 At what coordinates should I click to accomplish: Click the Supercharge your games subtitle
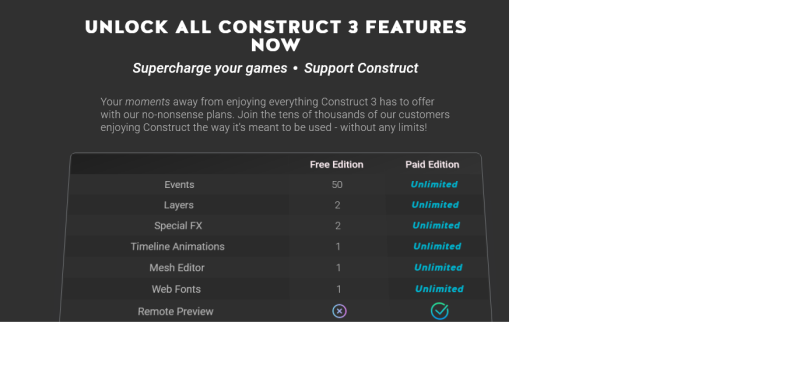[210, 68]
